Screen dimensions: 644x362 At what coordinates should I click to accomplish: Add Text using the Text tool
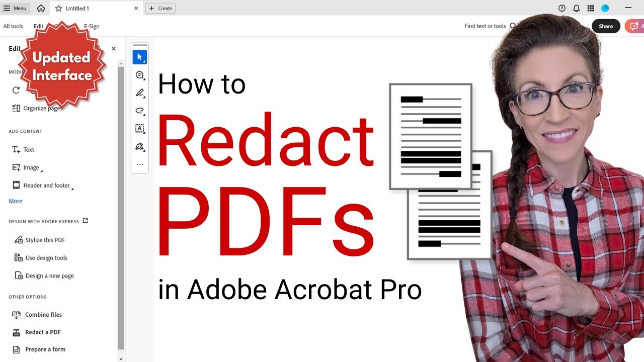click(23, 150)
